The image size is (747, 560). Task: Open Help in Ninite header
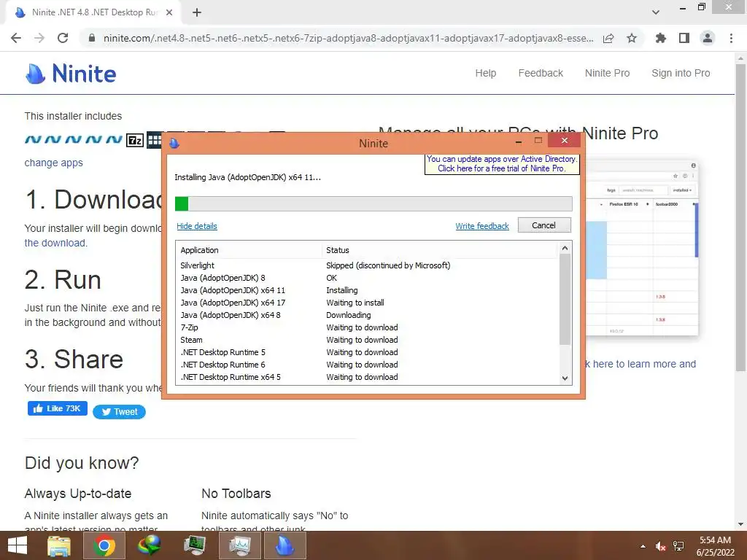(485, 74)
